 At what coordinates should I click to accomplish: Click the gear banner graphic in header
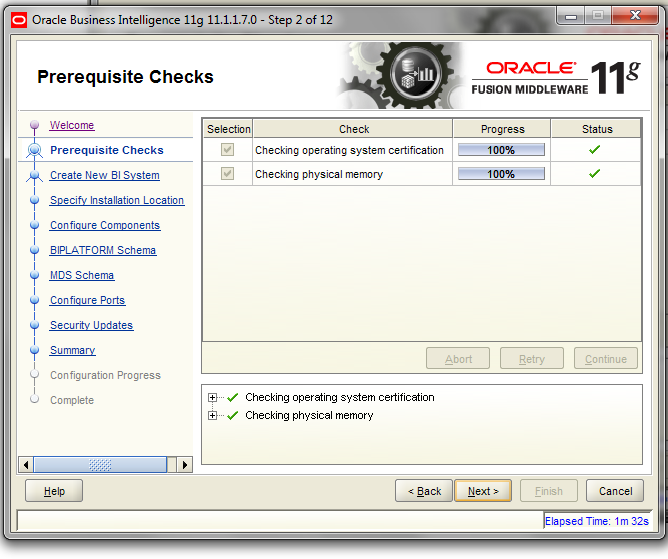click(x=400, y=75)
